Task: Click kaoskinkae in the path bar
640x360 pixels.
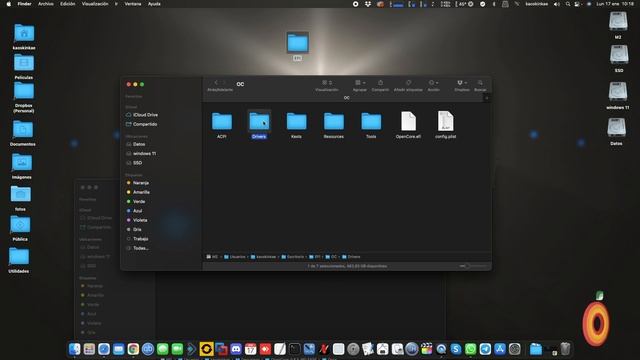Action: tap(263, 257)
